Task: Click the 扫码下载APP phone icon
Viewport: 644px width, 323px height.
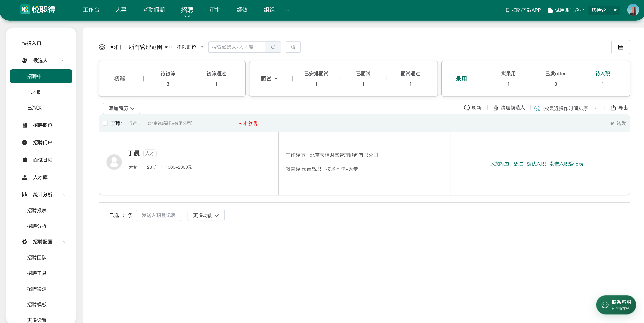Action: (507, 10)
